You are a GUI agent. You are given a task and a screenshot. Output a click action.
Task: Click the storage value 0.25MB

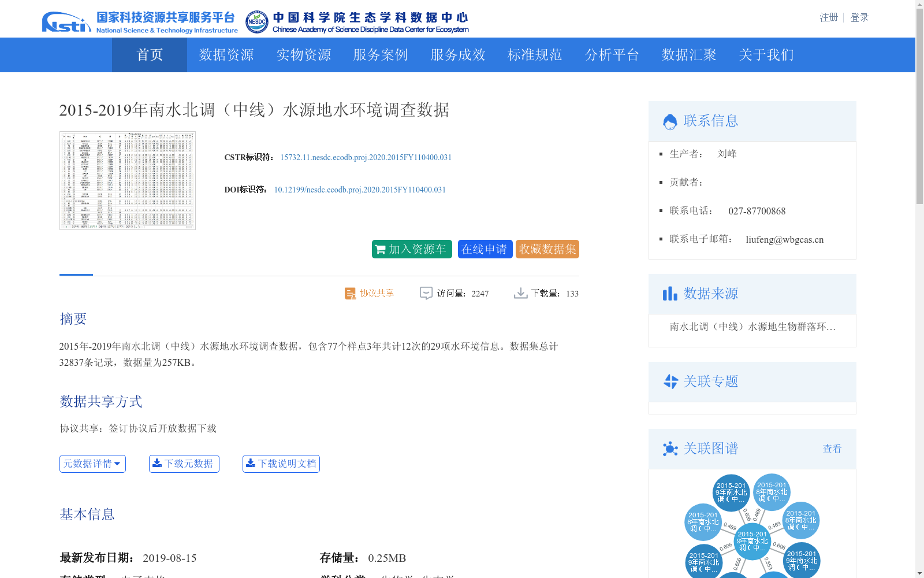[387, 558]
